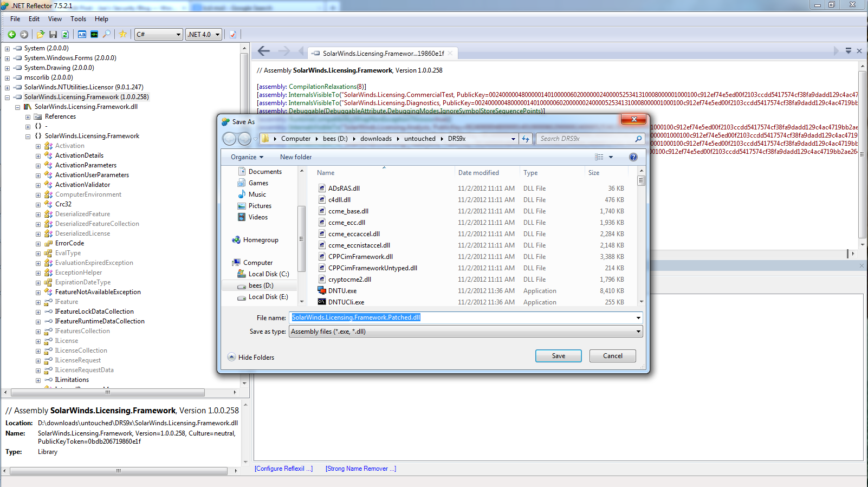Click the refresh icon in Save As address bar
This screenshot has width=868, height=487.
point(526,139)
